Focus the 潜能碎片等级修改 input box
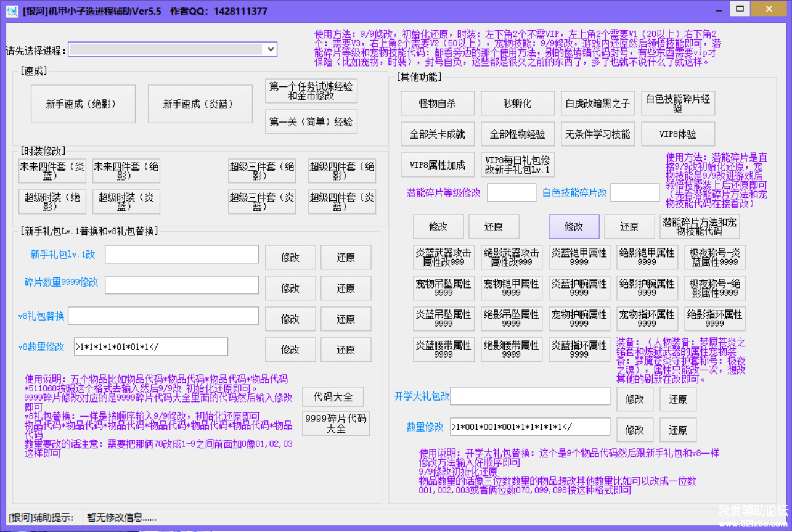 click(511, 193)
